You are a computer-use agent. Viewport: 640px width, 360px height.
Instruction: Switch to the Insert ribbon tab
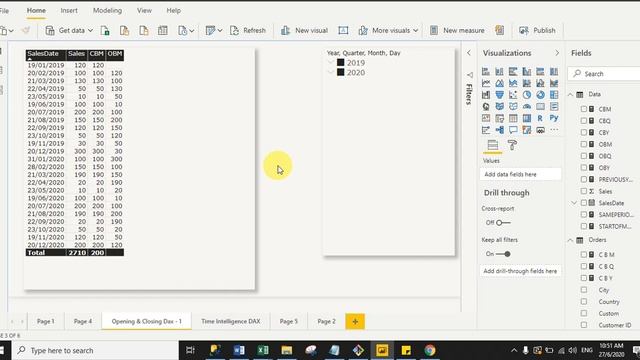69,11
